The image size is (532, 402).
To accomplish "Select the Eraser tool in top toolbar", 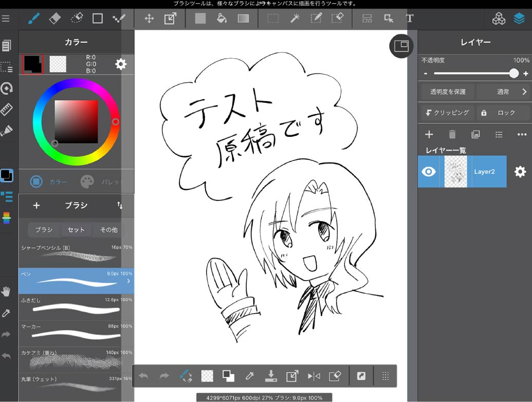I will 55,19.
